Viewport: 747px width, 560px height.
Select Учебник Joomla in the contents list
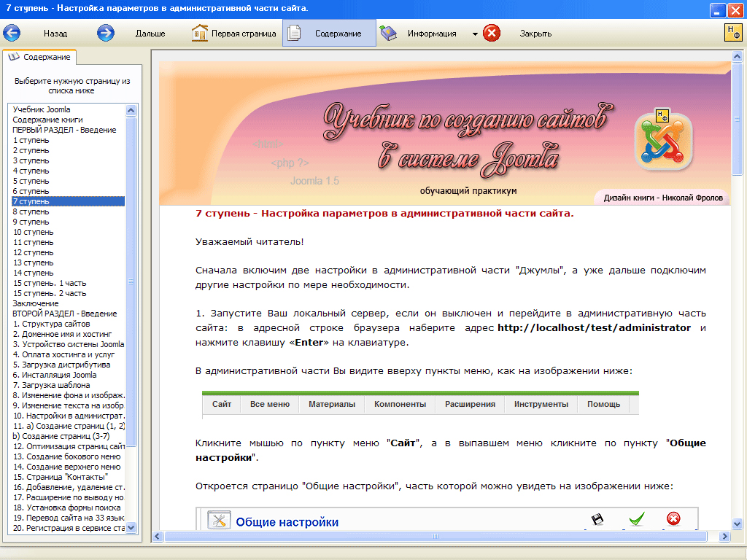point(68,109)
